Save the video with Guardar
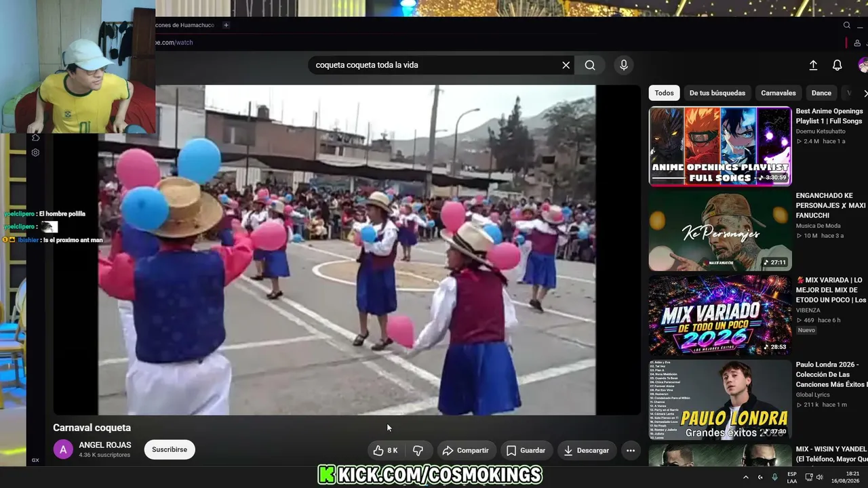The image size is (868, 488). tap(526, 450)
